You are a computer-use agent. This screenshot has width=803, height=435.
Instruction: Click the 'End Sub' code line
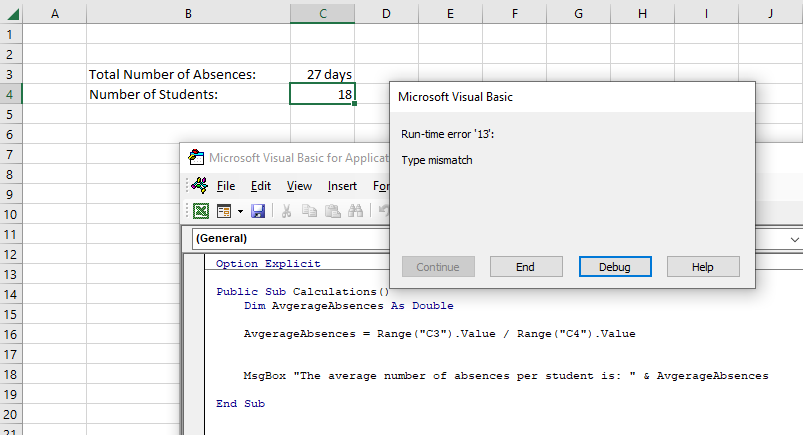(x=240, y=404)
